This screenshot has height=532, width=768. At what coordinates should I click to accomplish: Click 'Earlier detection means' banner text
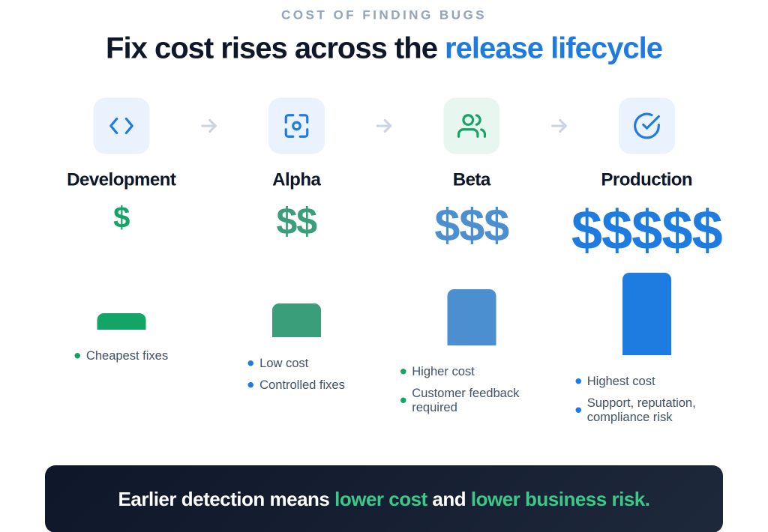point(223,499)
